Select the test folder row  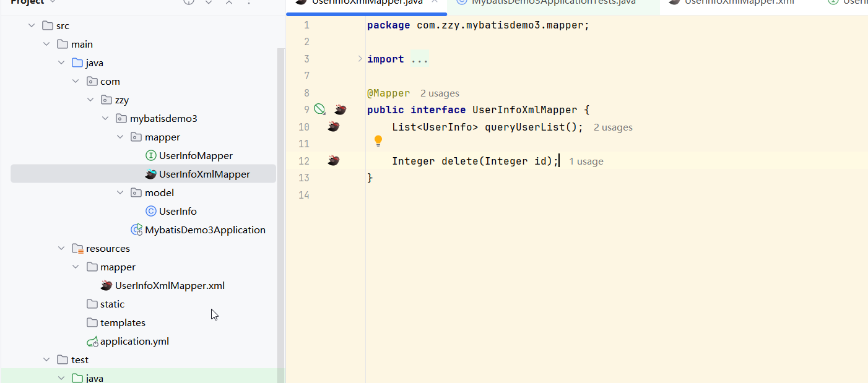tap(143, 359)
